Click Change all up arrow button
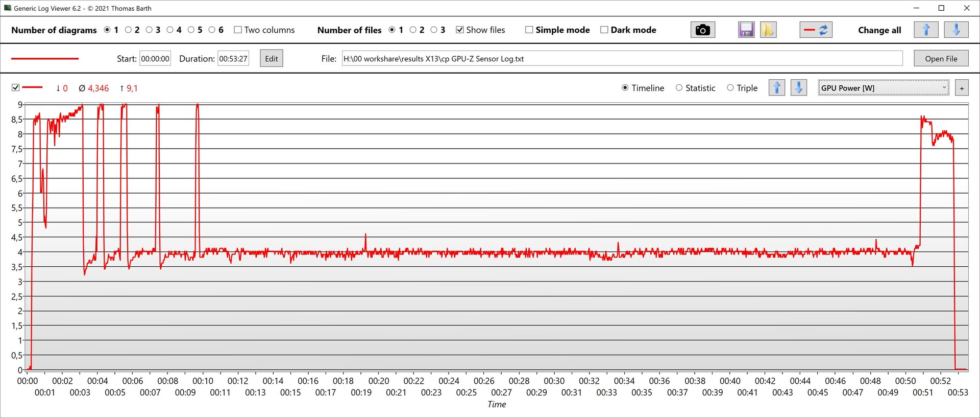 (x=926, y=30)
